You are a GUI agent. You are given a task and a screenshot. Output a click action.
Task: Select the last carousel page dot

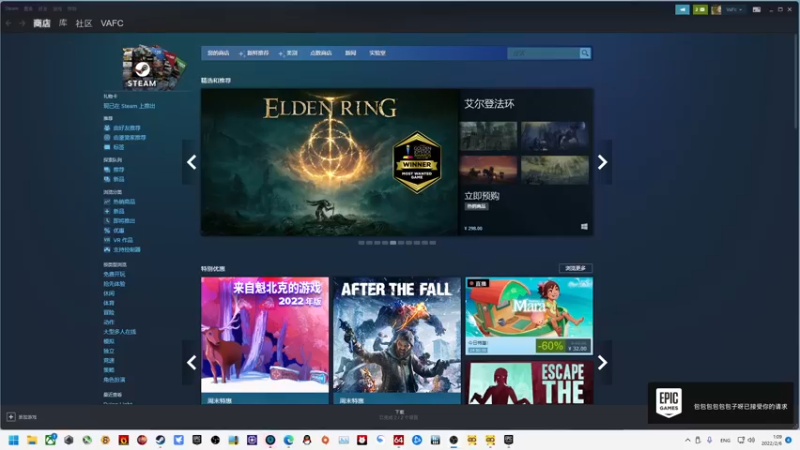[x=433, y=243]
